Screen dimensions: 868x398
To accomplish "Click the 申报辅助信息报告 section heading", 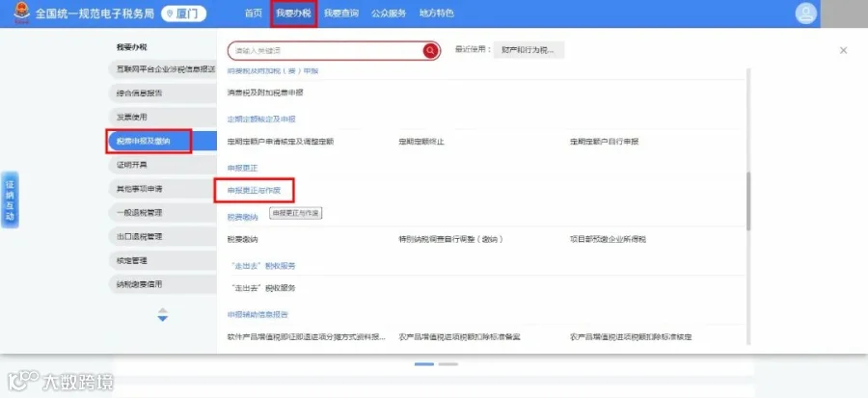I will click(258, 314).
